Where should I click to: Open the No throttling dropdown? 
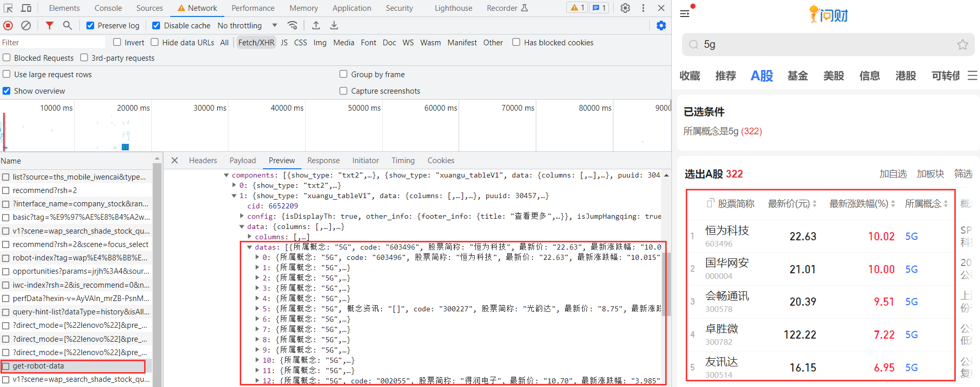coord(247,26)
